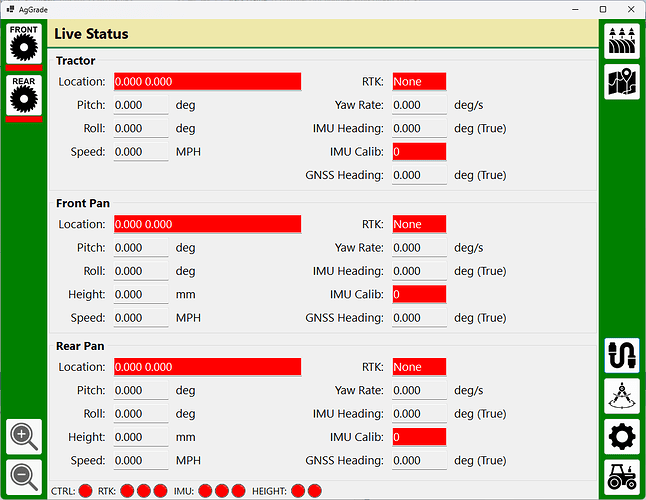
Task: Open the map with location pin
Action: [x=622, y=82]
